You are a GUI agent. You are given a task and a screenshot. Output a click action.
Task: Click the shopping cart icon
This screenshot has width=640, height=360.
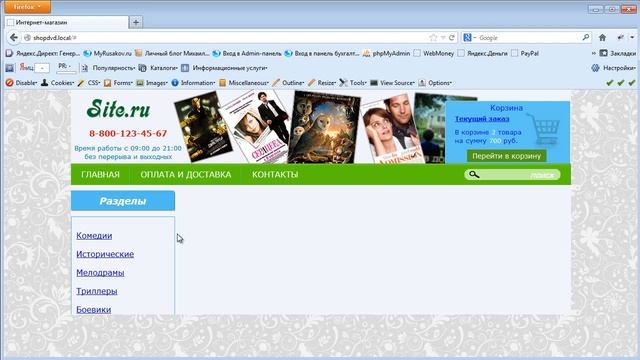coord(544,129)
